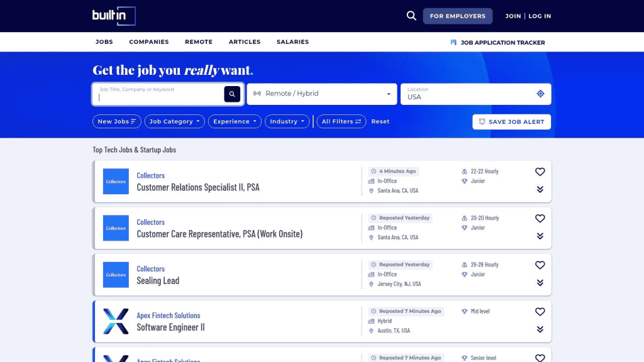
Task: Open the Job Application Tracker icon
Action: click(x=453, y=42)
